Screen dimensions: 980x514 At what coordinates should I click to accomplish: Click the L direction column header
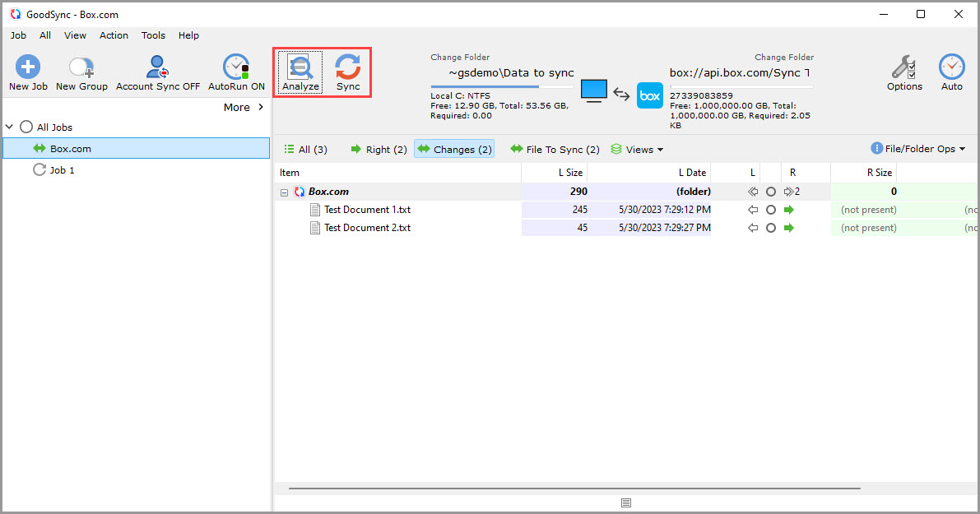coord(753,173)
